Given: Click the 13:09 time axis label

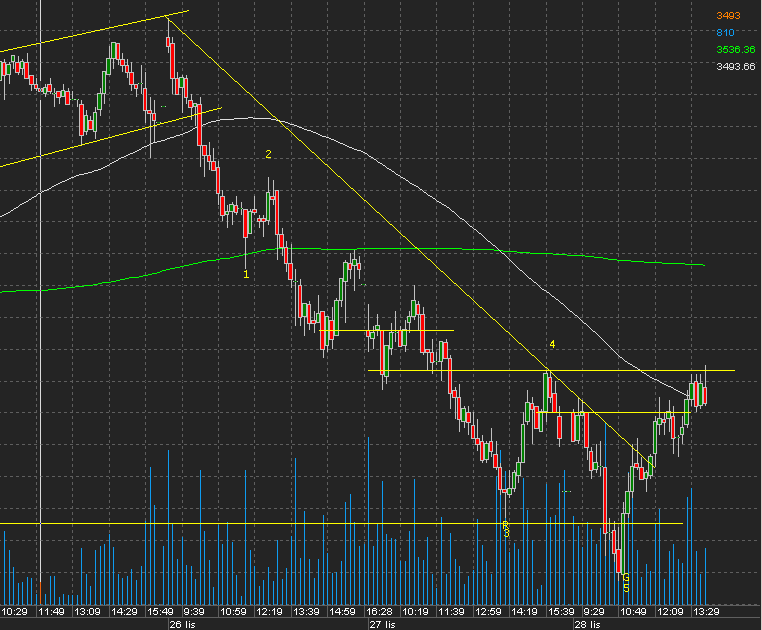Looking at the screenshot, I should tap(87, 610).
